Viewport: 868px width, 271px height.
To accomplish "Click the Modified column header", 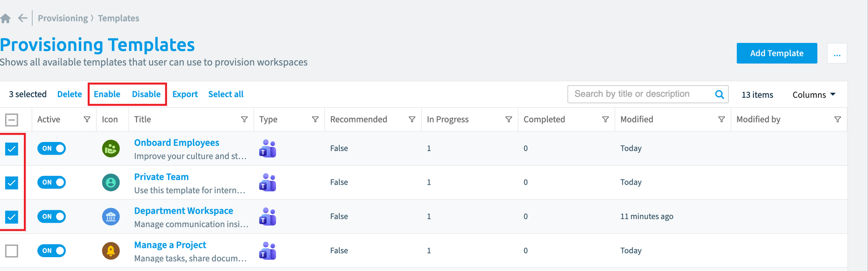I will [637, 119].
